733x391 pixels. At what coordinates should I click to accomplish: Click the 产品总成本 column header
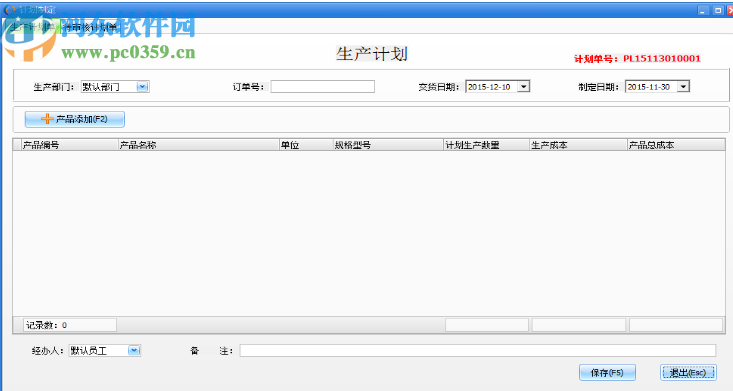[x=676, y=145]
